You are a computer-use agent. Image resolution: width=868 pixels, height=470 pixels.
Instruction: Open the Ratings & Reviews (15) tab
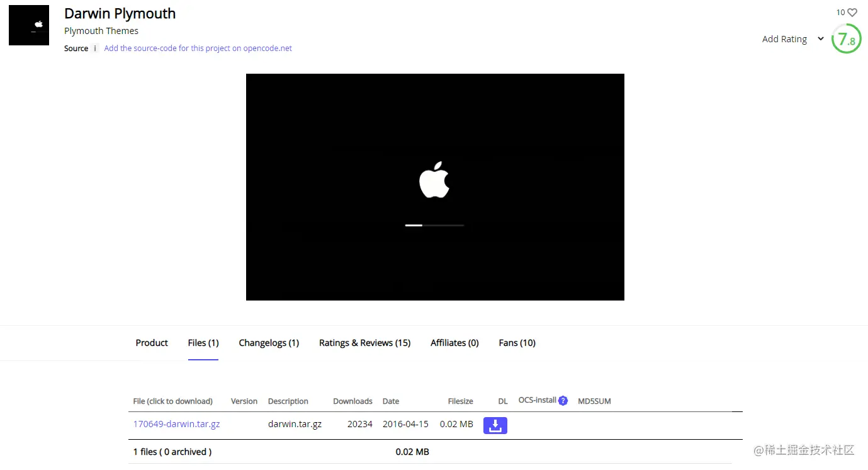(x=365, y=343)
